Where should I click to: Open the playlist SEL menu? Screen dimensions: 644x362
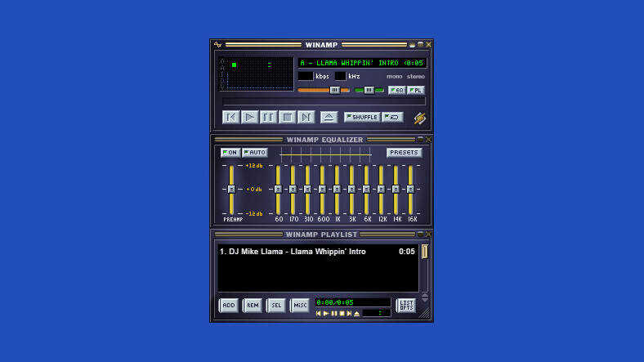tap(276, 305)
